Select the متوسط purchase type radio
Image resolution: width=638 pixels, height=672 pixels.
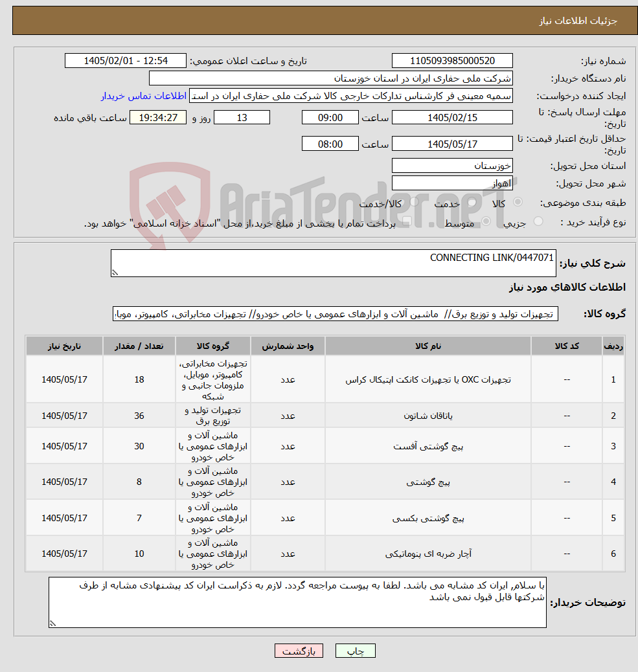[486, 221]
